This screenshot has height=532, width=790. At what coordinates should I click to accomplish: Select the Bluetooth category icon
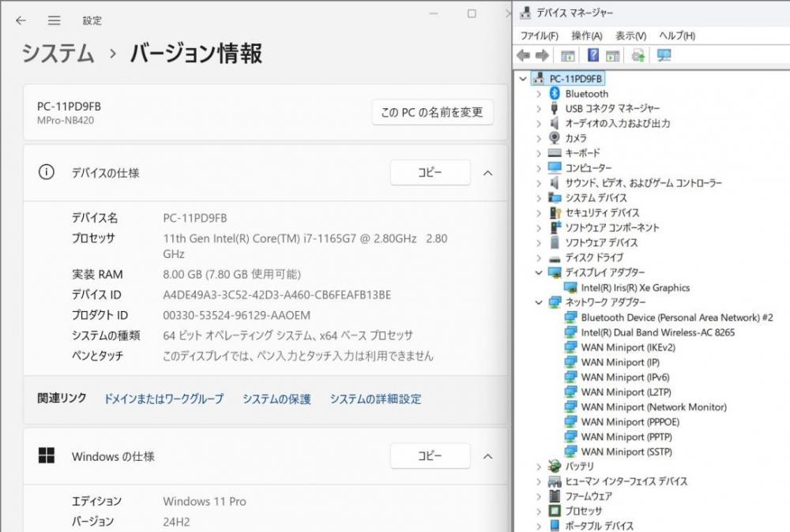click(555, 93)
